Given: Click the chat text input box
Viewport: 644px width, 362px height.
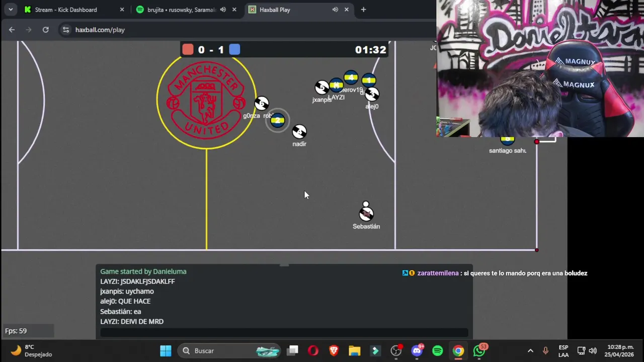Looking at the screenshot, I should 284,332.
